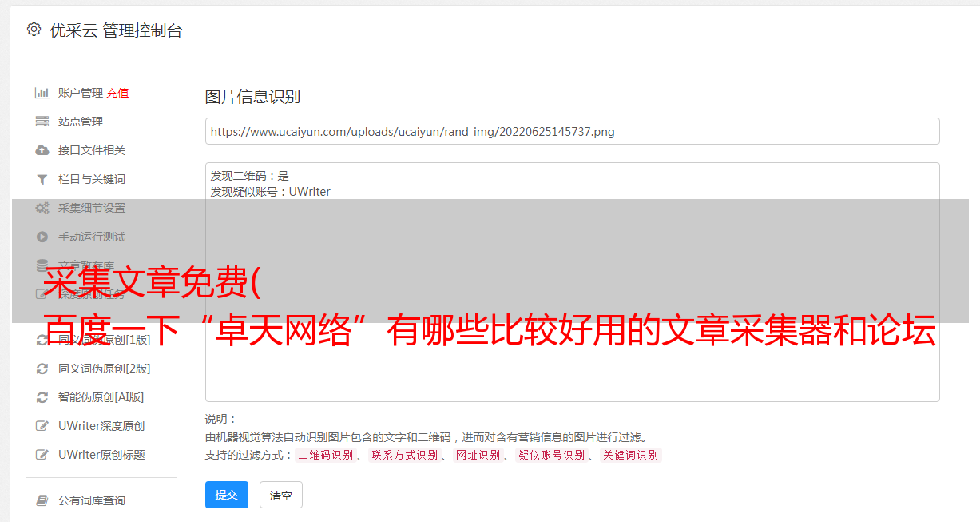Click the 疑似账号识别 tag
The image size is (980, 522).
coord(552,455)
